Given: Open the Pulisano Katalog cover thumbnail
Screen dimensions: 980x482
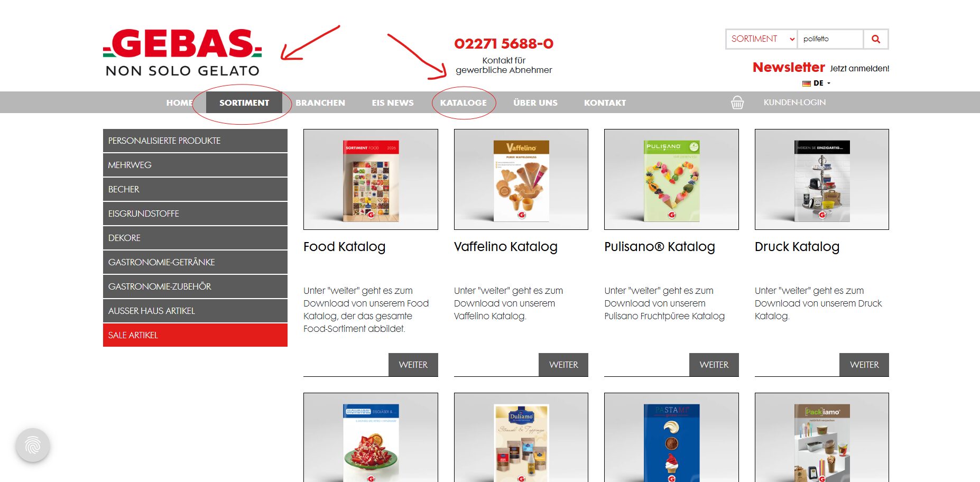Looking at the screenshot, I should [x=671, y=180].
